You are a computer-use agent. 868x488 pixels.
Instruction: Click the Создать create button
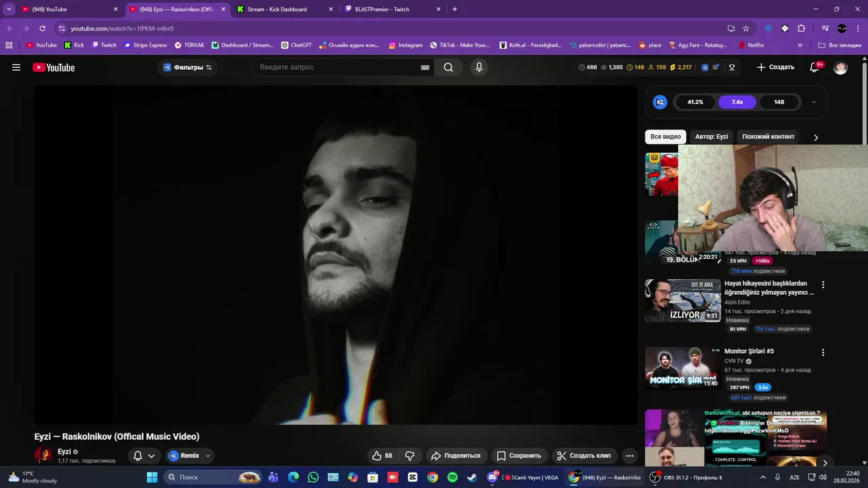775,67
